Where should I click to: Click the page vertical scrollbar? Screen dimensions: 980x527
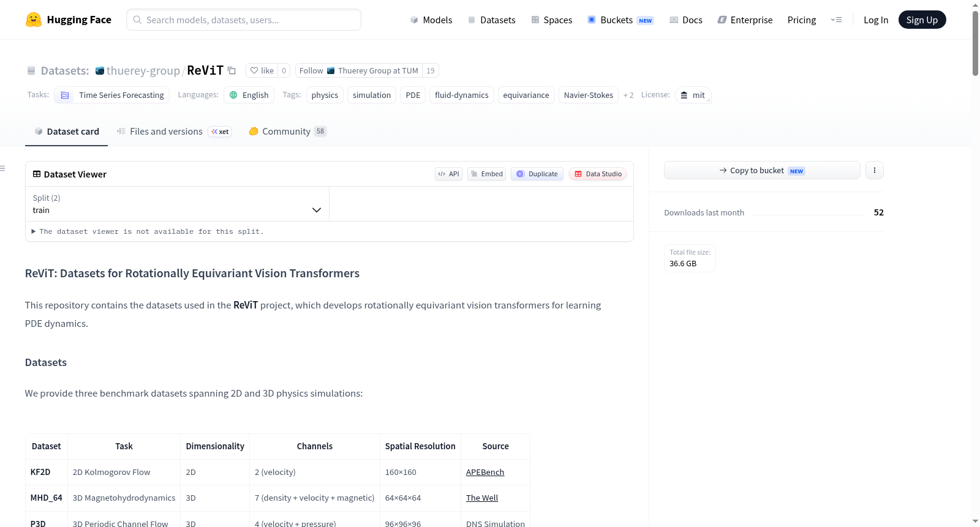(975, 43)
